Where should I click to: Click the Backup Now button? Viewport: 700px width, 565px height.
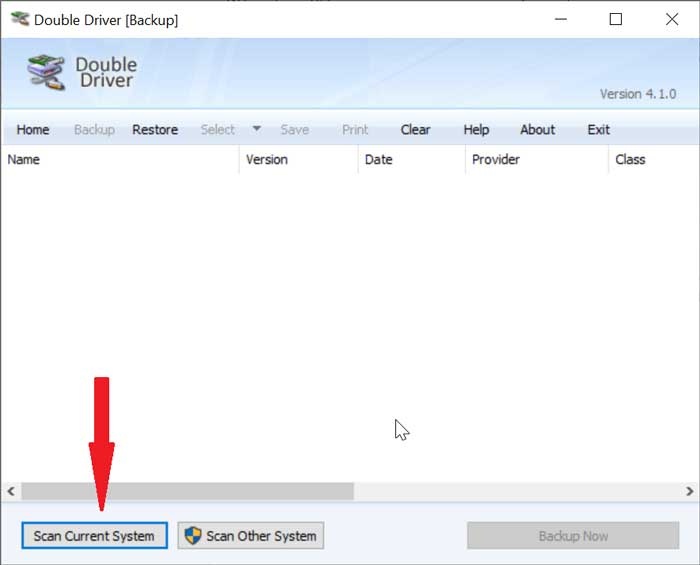pos(573,536)
